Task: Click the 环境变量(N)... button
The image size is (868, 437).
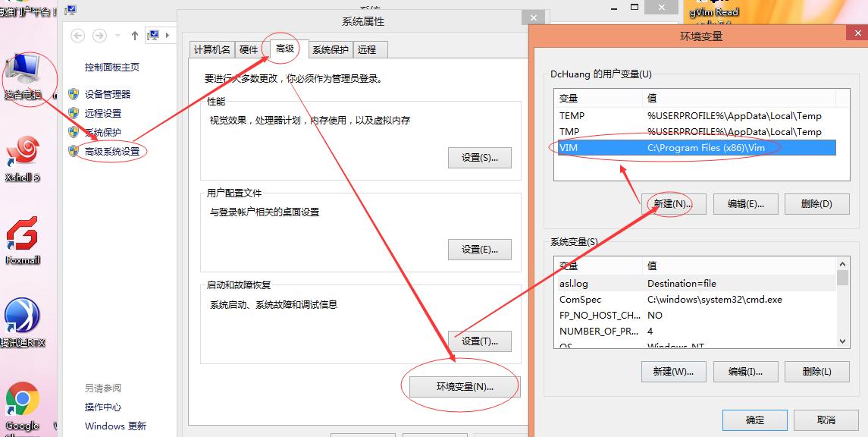Action: tap(465, 387)
